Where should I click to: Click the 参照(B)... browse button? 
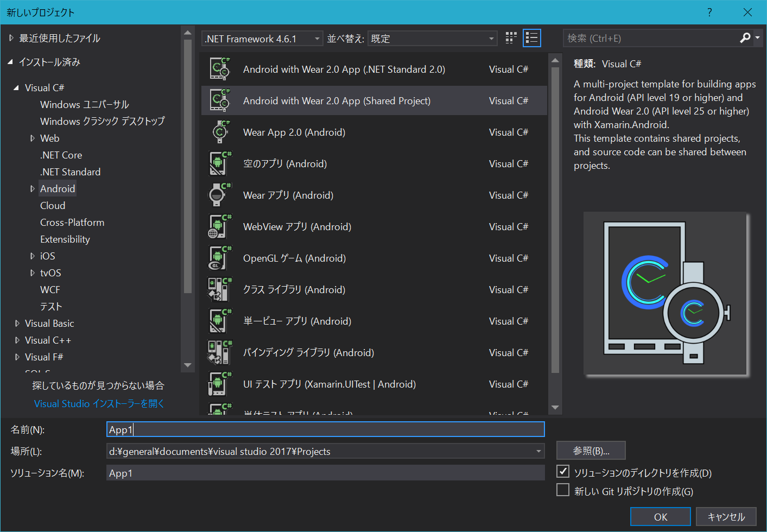point(591,451)
